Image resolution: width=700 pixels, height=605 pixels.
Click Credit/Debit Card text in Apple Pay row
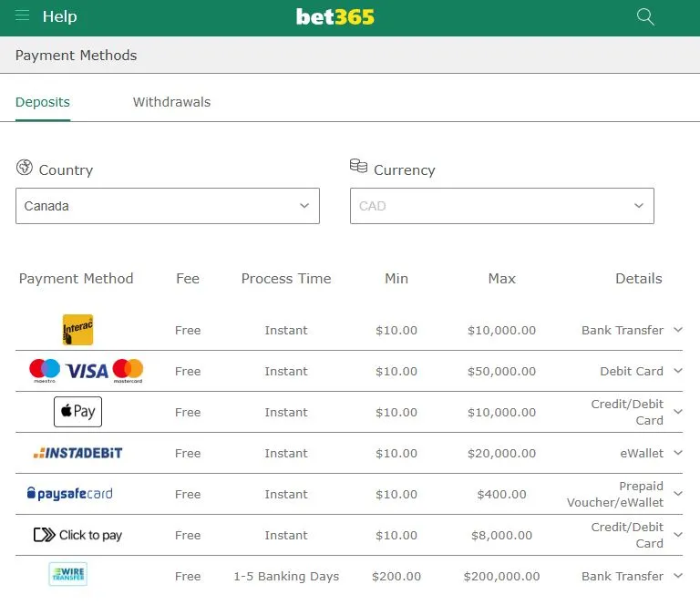(627, 412)
